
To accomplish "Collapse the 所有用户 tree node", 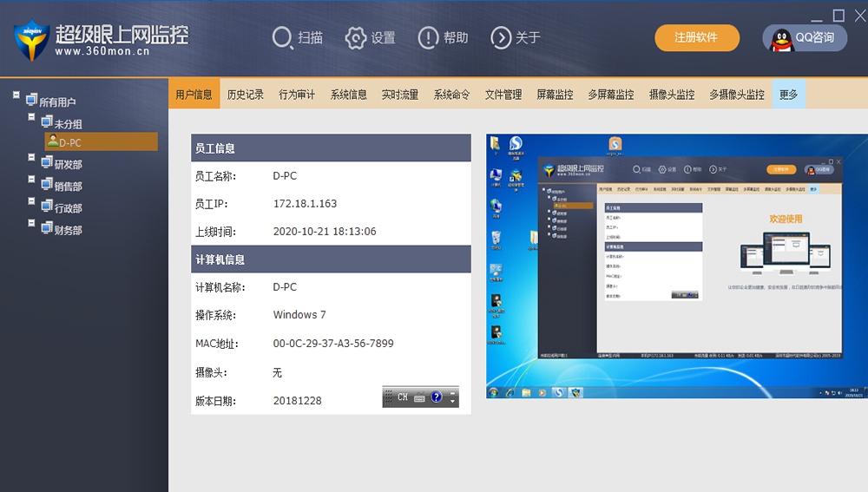I will [x=16, y=95].
